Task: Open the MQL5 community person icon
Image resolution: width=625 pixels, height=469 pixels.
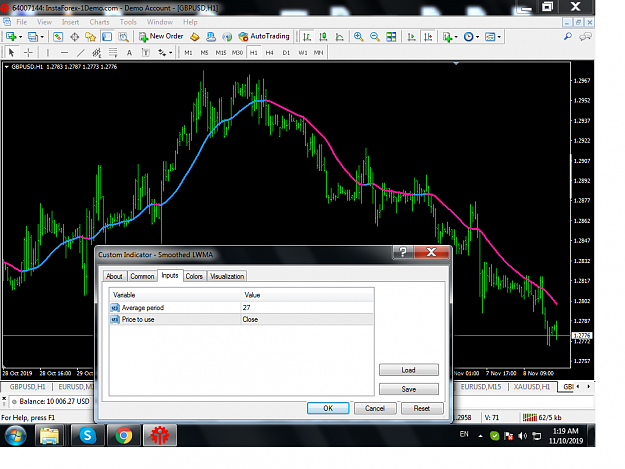Action: point(211,37)
